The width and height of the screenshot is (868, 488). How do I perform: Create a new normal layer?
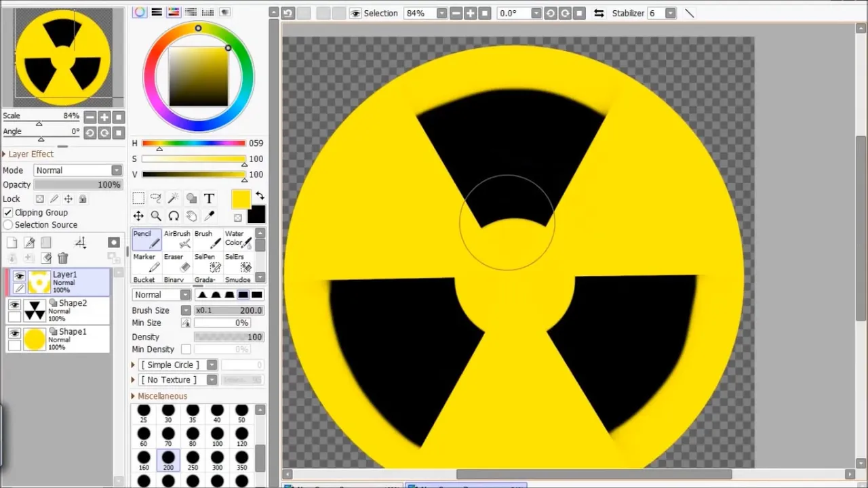(12, 243)
